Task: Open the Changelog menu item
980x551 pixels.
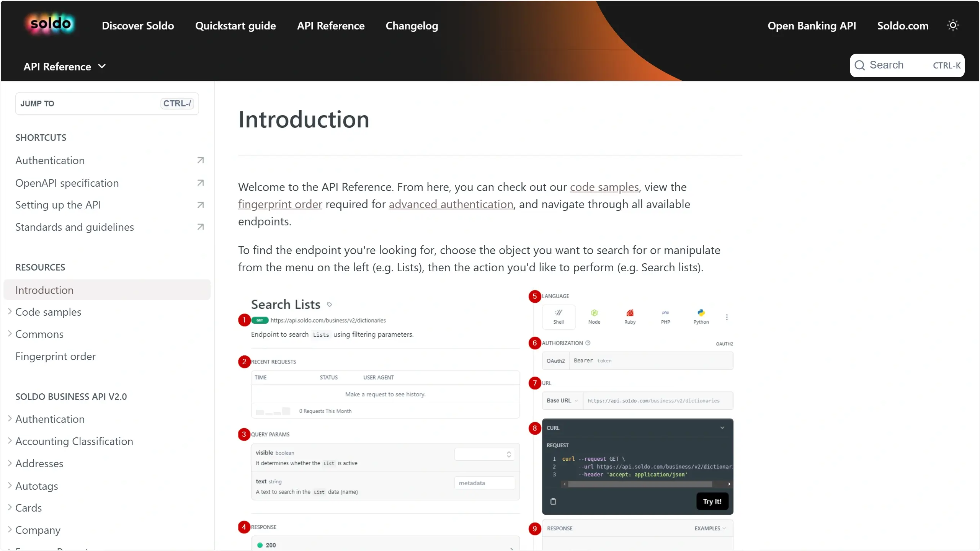Action: tap(412, 26)
